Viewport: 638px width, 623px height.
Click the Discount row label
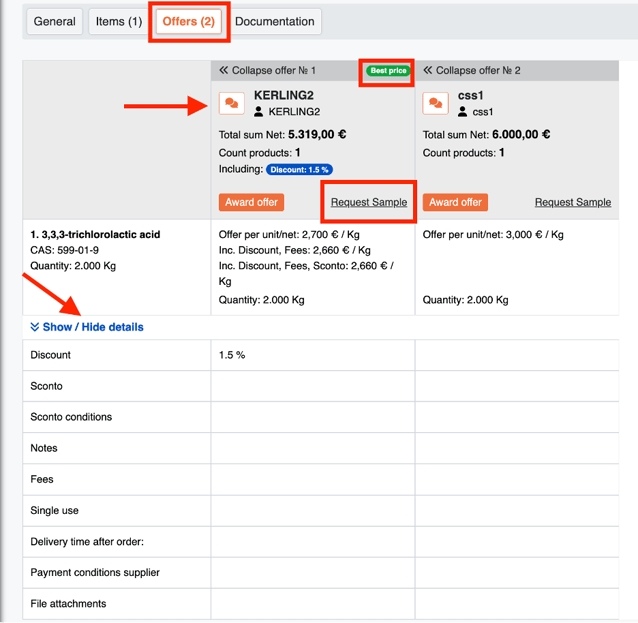point(50,355)
